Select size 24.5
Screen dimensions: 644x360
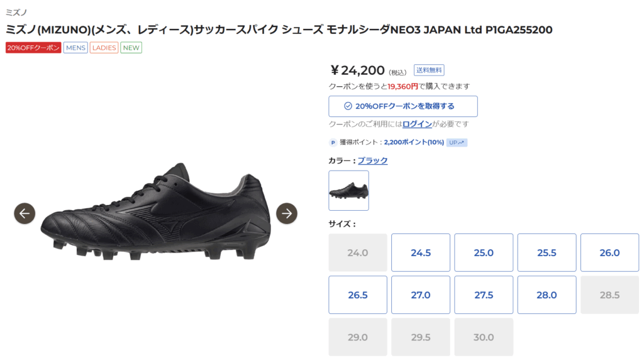click(x=421, y=253)
